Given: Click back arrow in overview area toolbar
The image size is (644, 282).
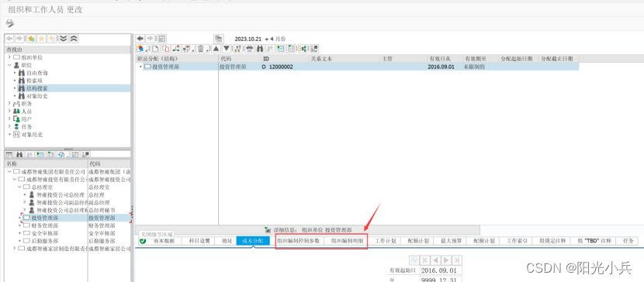Looking at the screenshot, I should pos(140,39).
